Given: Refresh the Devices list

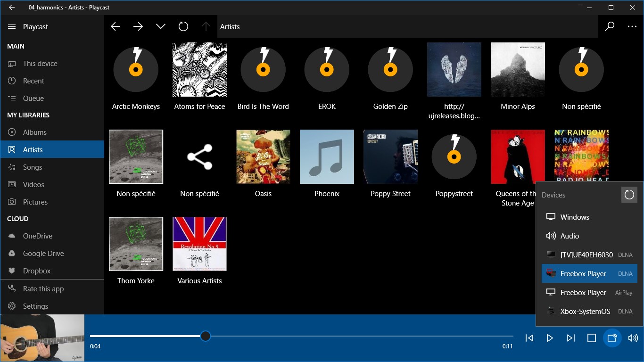Looking at the screenshot, I should pos(629,195).
